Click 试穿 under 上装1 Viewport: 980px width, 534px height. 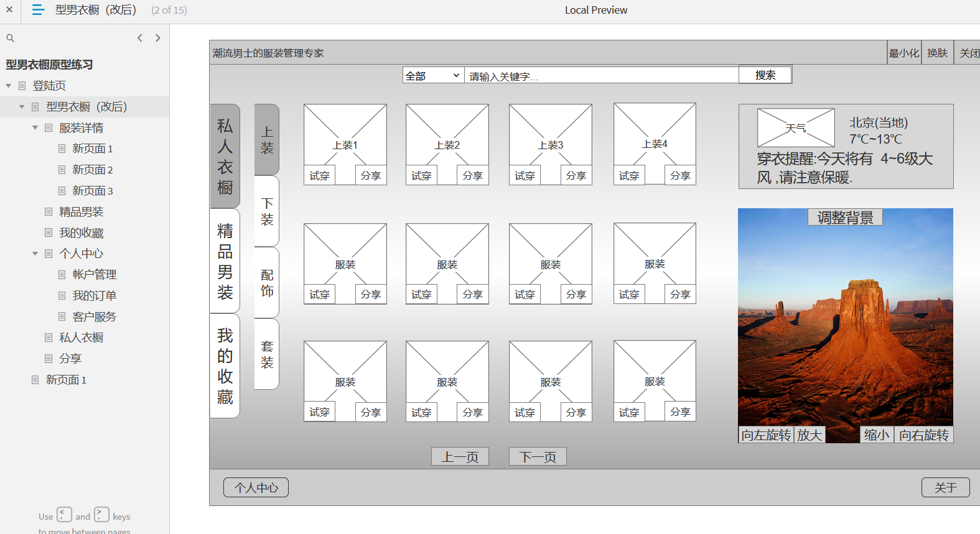320,176
